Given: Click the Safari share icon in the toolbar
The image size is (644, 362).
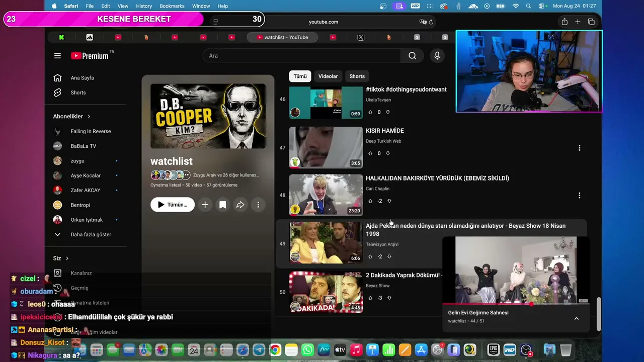Looking at the screenshot, I should coord(565,22).
